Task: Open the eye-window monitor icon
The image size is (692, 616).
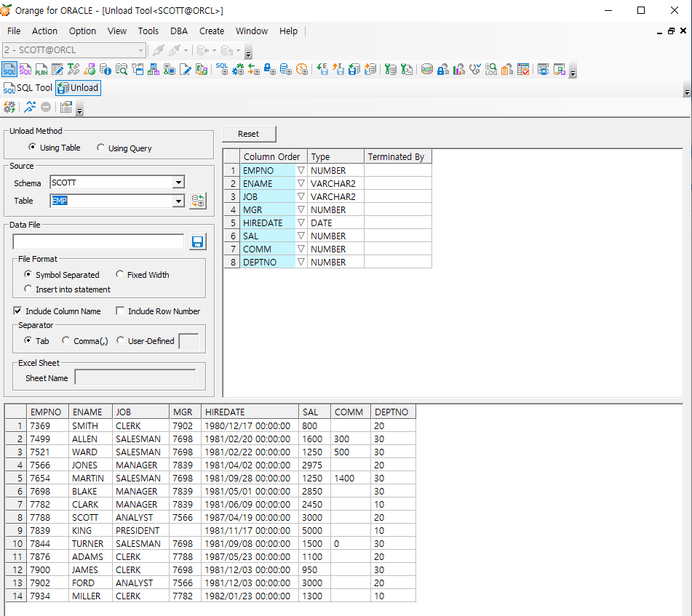Action: click(544, 69)
